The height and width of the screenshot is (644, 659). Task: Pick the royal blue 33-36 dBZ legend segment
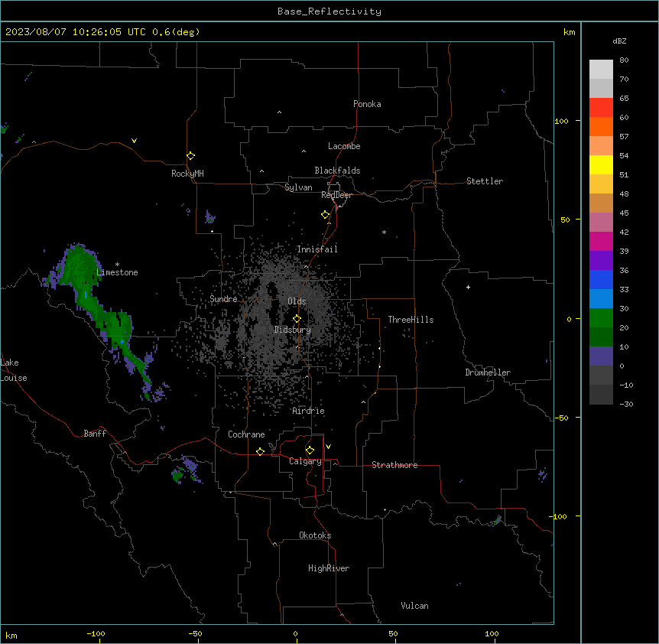601,279
